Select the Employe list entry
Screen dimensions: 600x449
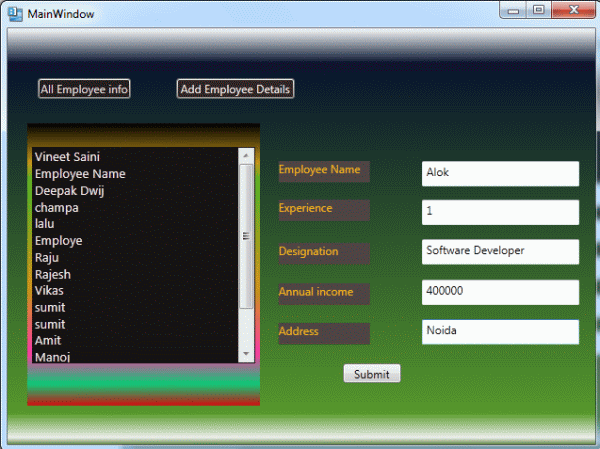(x=135, y=240)
